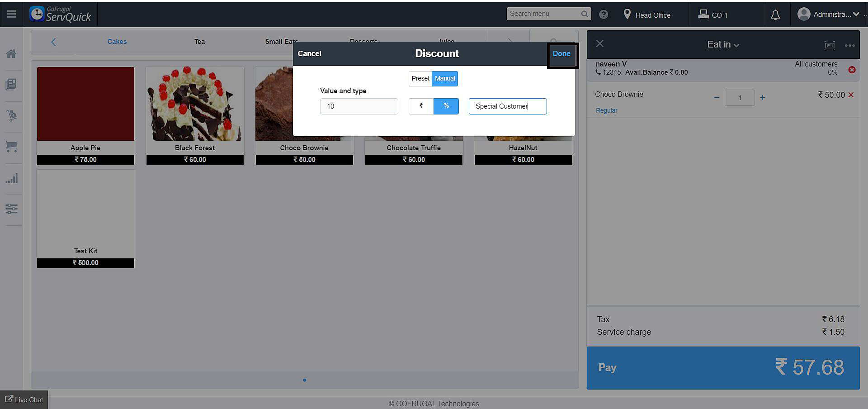Click the Avail.Balance ₹ 0.00 text
Viewport: 868px width, 409px height.
656,72
